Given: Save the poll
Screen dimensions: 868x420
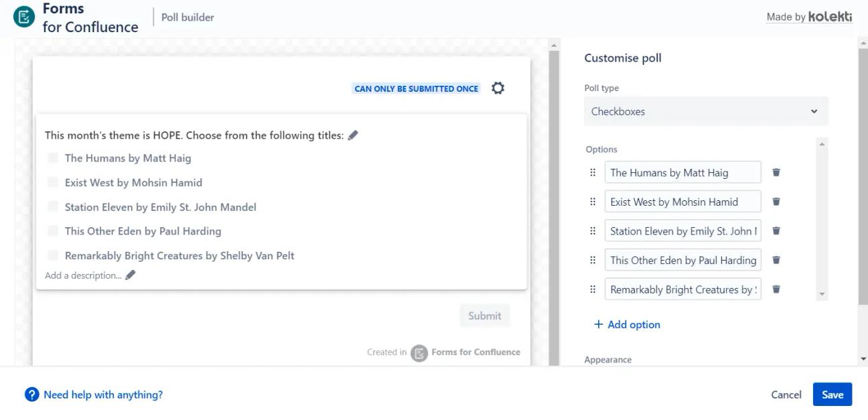Looking at the screenshot, I should click(833, 395).
